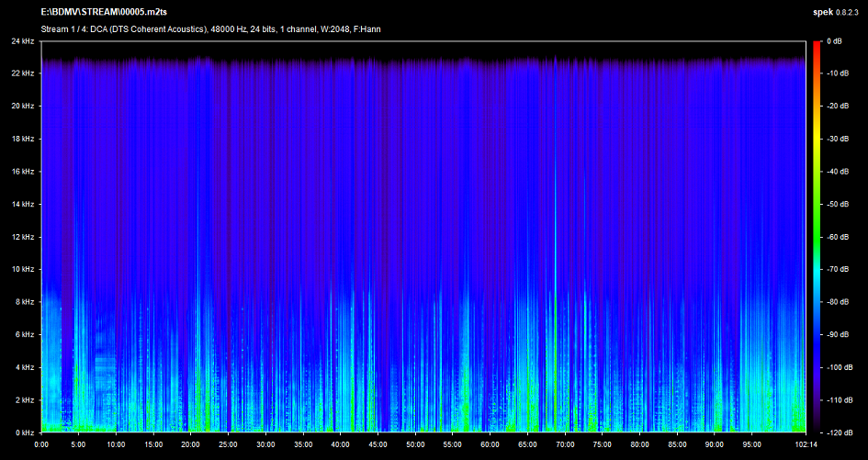The width and height of the screenshot is (868, 460).
Task: Click the 20 kHz frequency label
Action: [22, 107]
